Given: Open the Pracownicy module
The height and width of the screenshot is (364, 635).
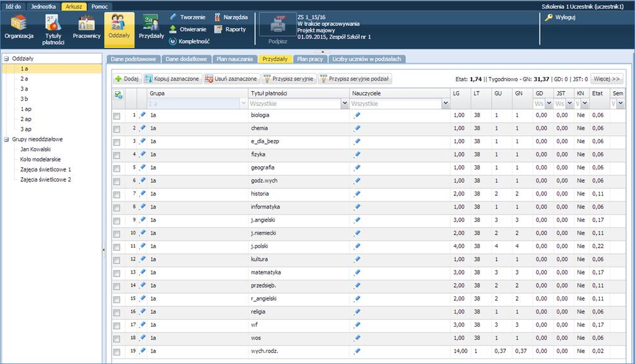Looking at the screenshot, I should click(x=86, y=27).
